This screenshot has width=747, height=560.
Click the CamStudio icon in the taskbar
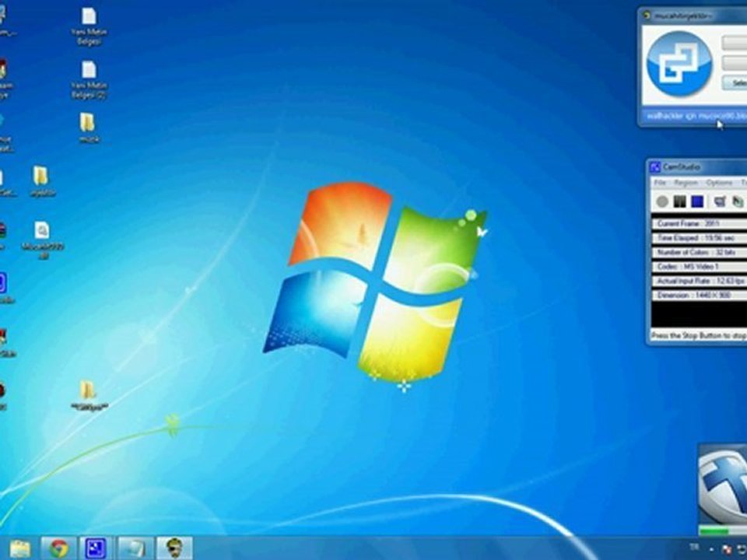96,548
